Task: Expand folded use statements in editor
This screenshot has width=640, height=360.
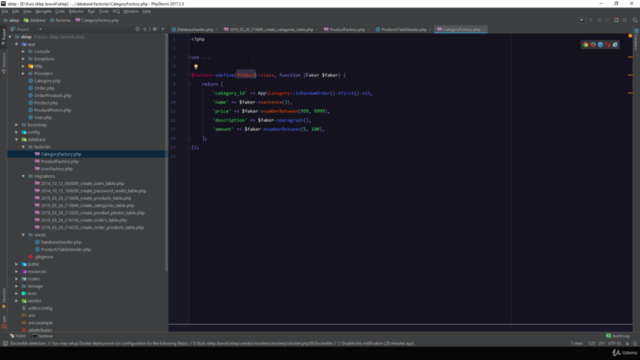Action: pos(189,57)
